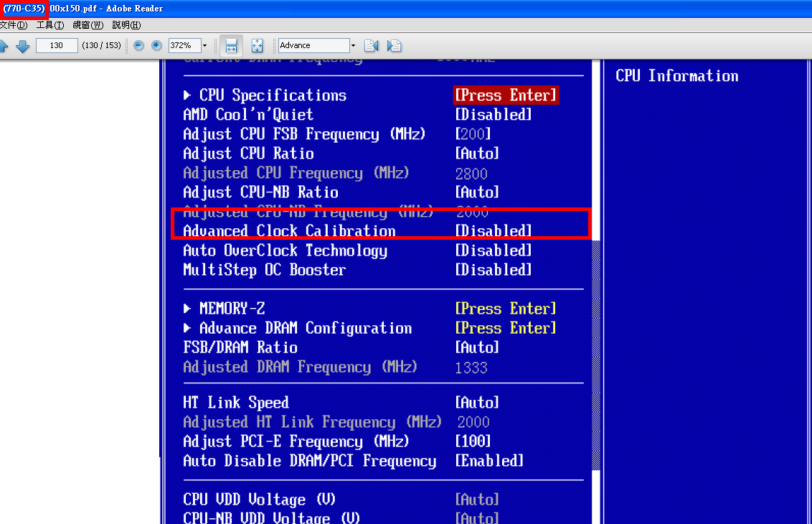Find the previous search result icon

[x=372, y=46]
